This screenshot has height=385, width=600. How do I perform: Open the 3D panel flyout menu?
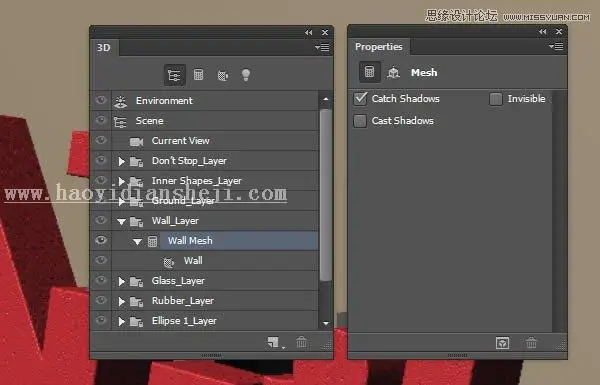[322, 47]
